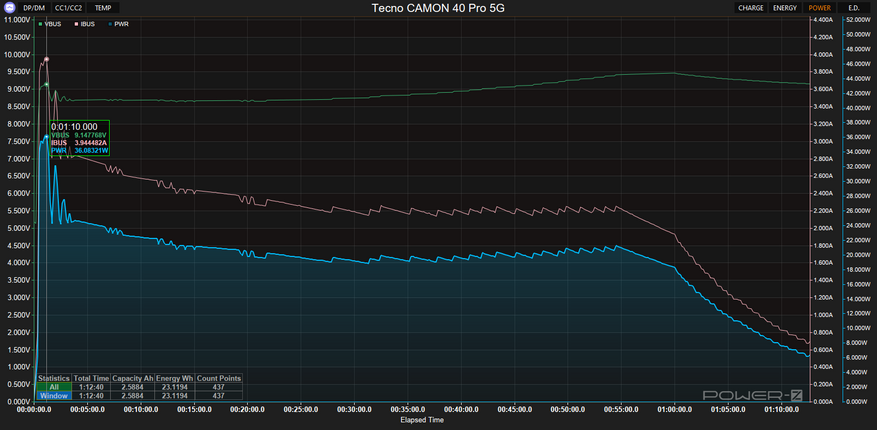The image size is (877, 430).
Task: Click the 00:30:00.0 time axis tick
Action: (354, 409)
